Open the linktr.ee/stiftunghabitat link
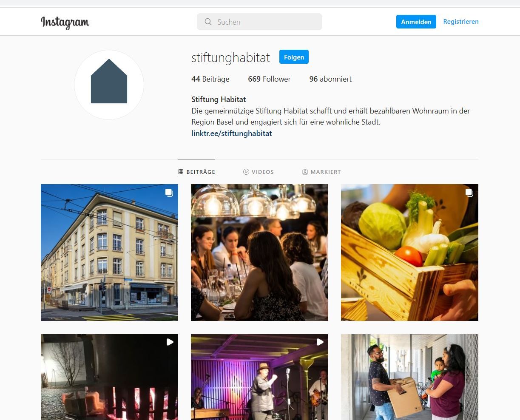This screenshot has height=420, width=520. (x=232, y=133)
